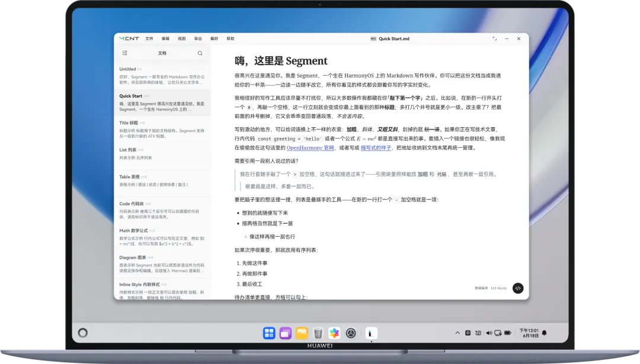This screenshot has width=640, height=364.
Task: Open the app launcher grid in the dock
Action: (x=269, y=333)
